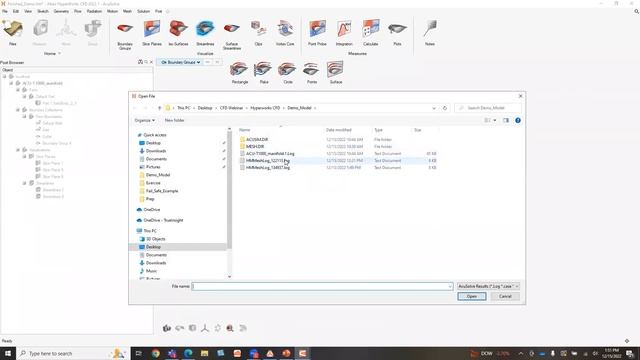
Task: Open File Explorer from the taskbar
Action: click(x=204, y=353)
